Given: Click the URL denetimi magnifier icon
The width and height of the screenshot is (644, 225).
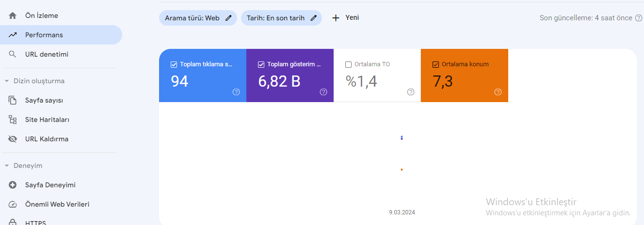Looking at the screenshot, I should [13, 54].
